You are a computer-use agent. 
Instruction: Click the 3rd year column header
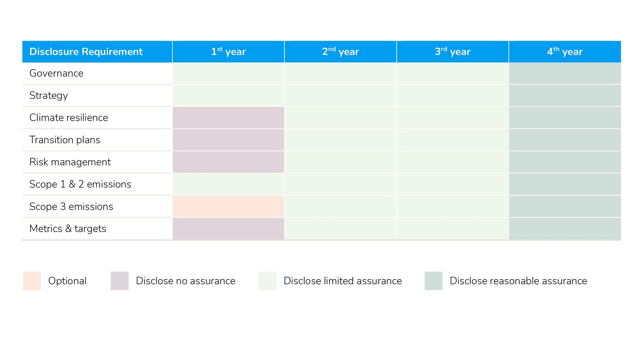click(x=452, y=52)
